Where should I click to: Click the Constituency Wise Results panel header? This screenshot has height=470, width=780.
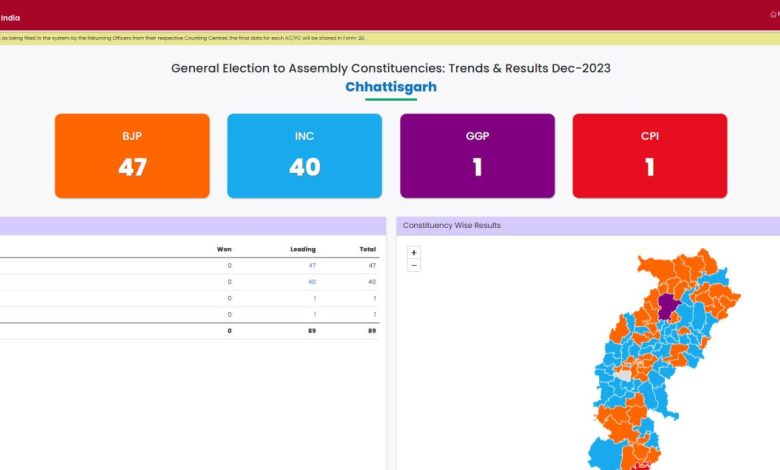452,226
